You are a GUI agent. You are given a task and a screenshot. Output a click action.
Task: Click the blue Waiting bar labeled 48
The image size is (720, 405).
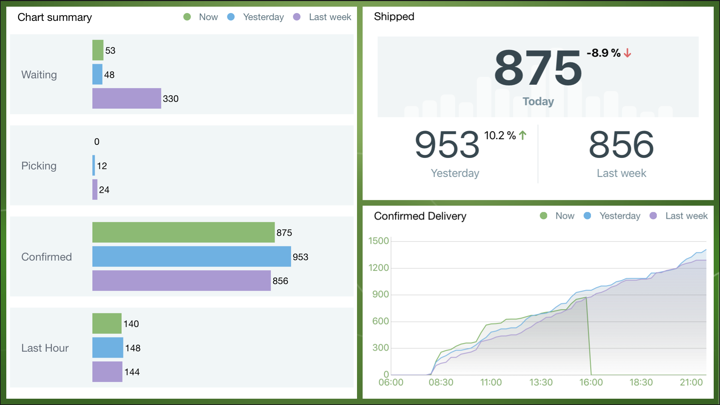pyautogui.click(x=97, y=74)
